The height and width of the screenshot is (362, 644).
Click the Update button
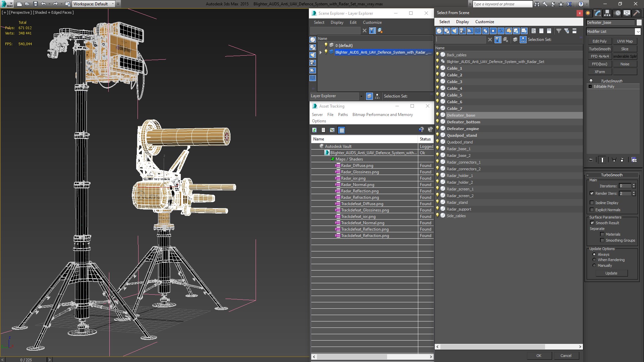(x=611, y=273)
